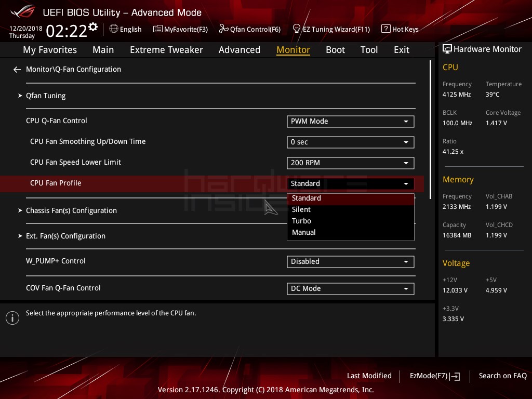
Task: Click the BIOS version copyright line
Action: tap(265, 390)
